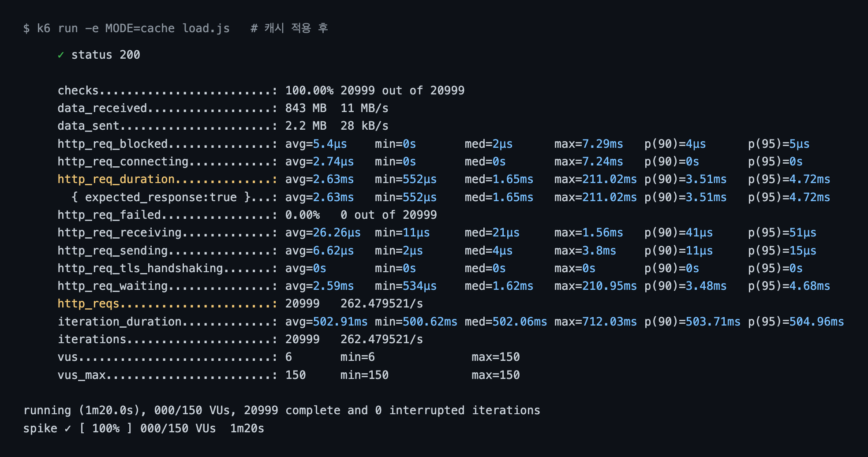868x457 pixels.
Task: Click the http_req_duration metric label
Action: coord(116,180)
